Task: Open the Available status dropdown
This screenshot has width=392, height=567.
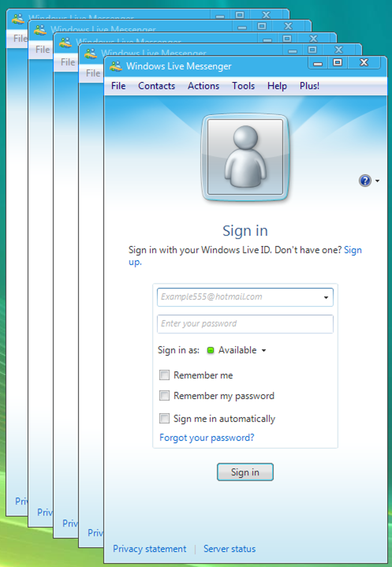Action: click(x=237, y=350)
